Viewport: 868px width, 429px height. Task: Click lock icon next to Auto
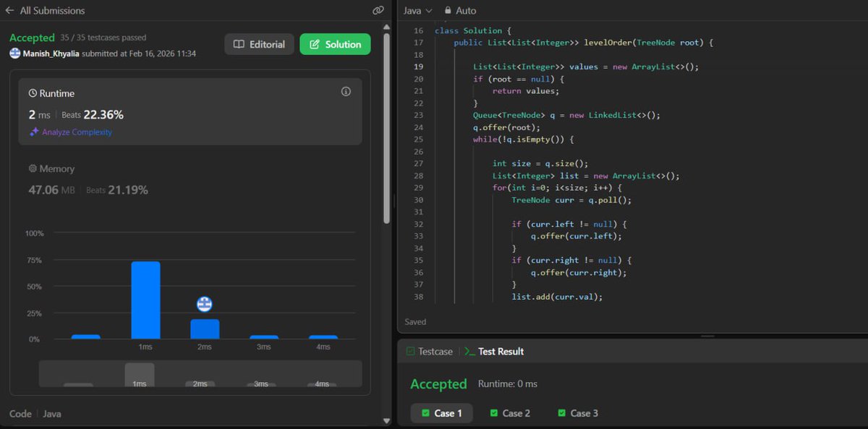click(x=448, y=11)
